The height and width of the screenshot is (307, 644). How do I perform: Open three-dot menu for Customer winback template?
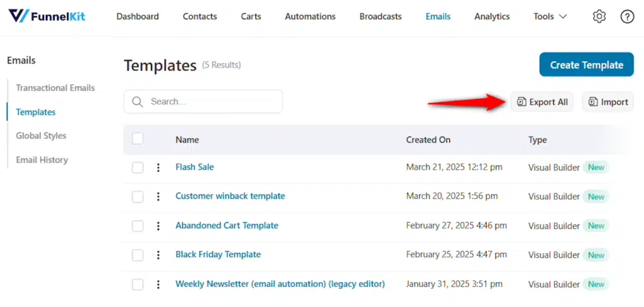[158, 196]
